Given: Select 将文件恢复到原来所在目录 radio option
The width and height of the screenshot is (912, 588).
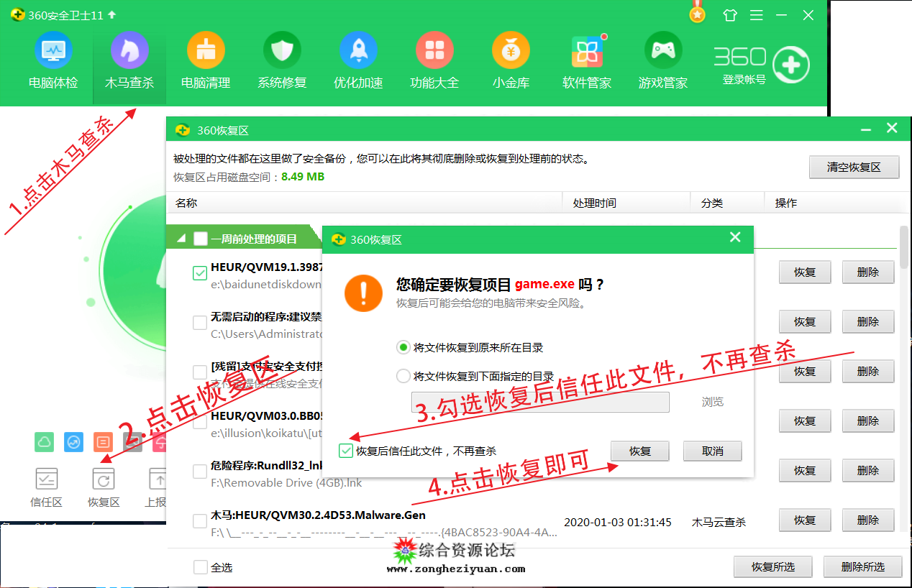Looking at the screenshot, I should coord(403,347).
